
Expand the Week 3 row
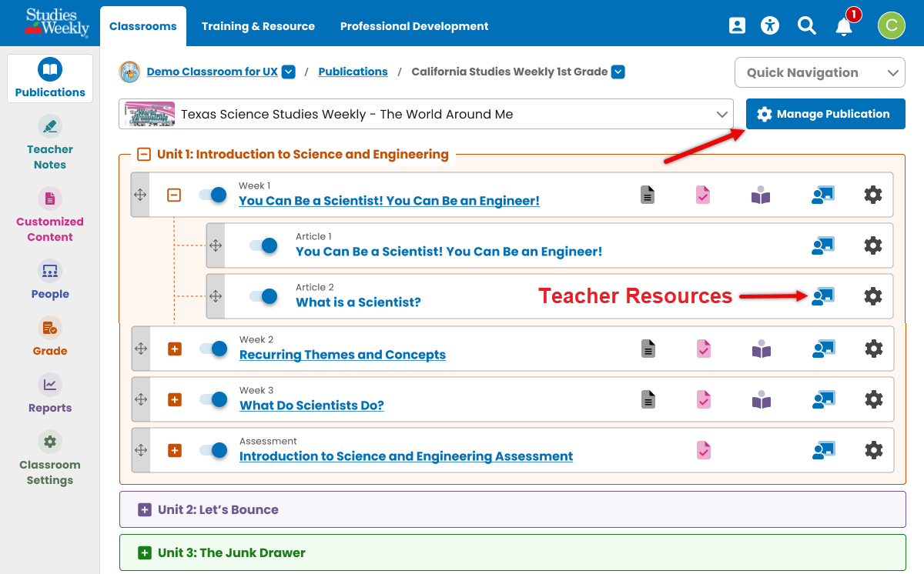click(x=175, y=400)
